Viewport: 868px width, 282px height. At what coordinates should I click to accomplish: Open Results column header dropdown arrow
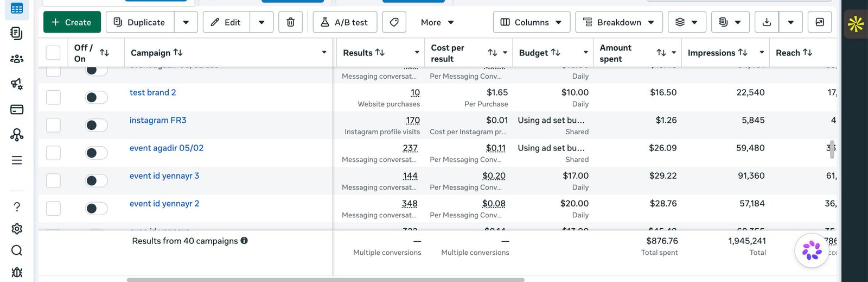tap(417, 53)
